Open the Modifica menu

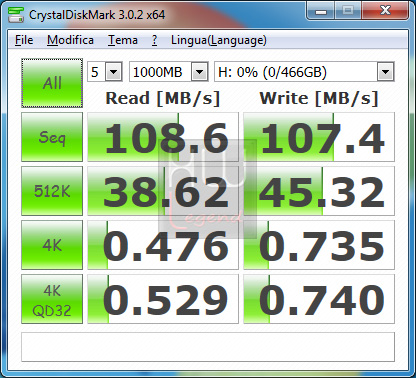(70, 40)
